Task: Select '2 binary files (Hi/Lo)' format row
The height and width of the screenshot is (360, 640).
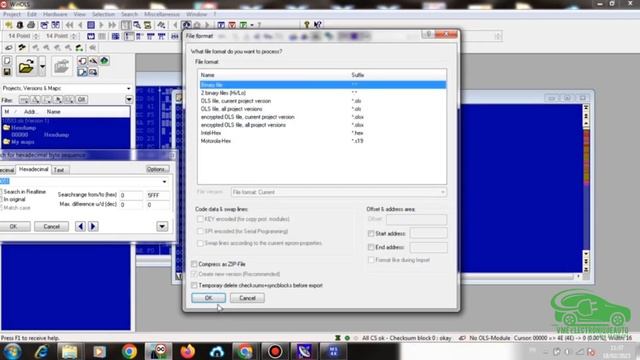Action: [x=322, y=93]
